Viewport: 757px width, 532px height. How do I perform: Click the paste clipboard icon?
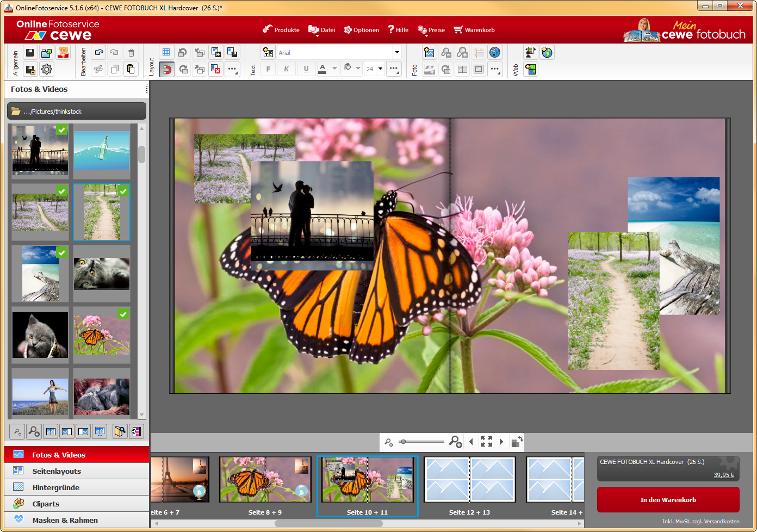(131, 69)
